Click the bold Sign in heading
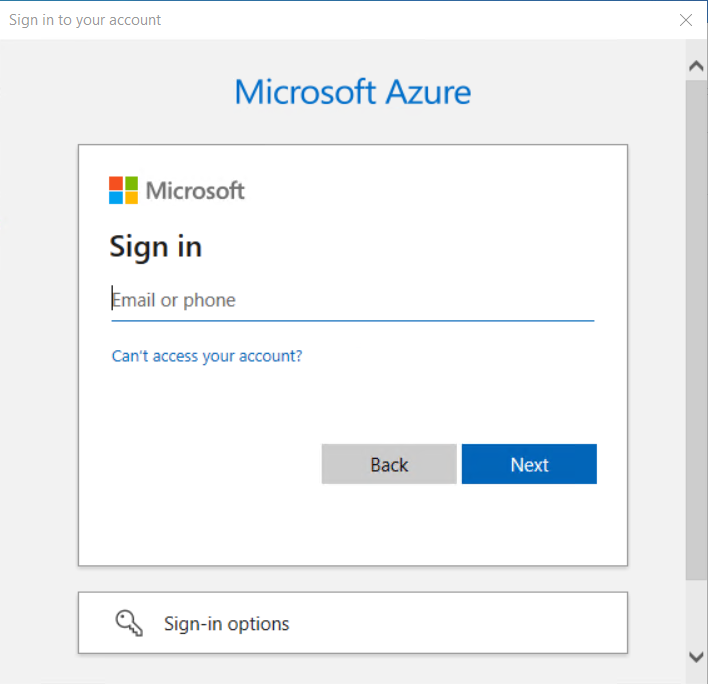708x684 pixels. tap(155, 247)
